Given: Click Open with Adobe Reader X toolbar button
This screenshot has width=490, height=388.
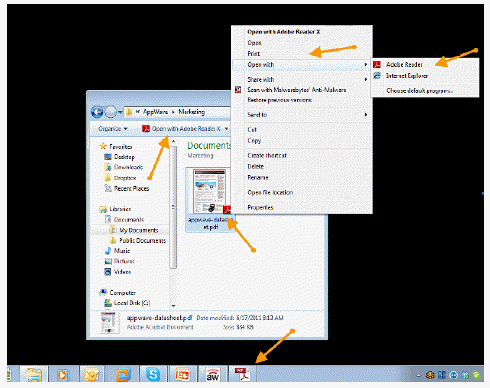Looking at the screenshot, I should 182,129.
